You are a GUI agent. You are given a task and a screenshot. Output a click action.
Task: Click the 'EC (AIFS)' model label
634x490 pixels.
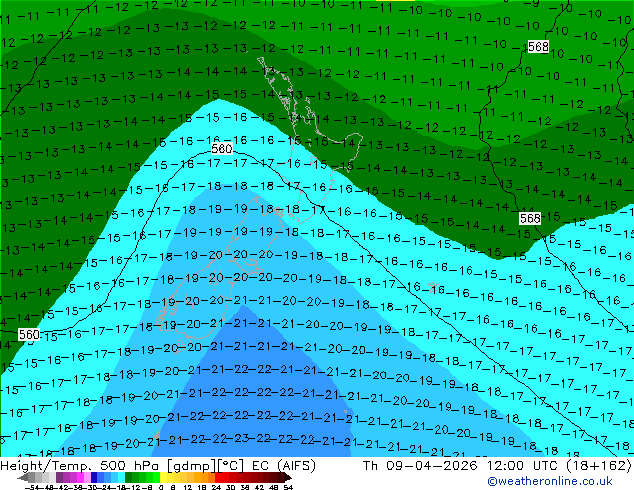coord(283,466)
